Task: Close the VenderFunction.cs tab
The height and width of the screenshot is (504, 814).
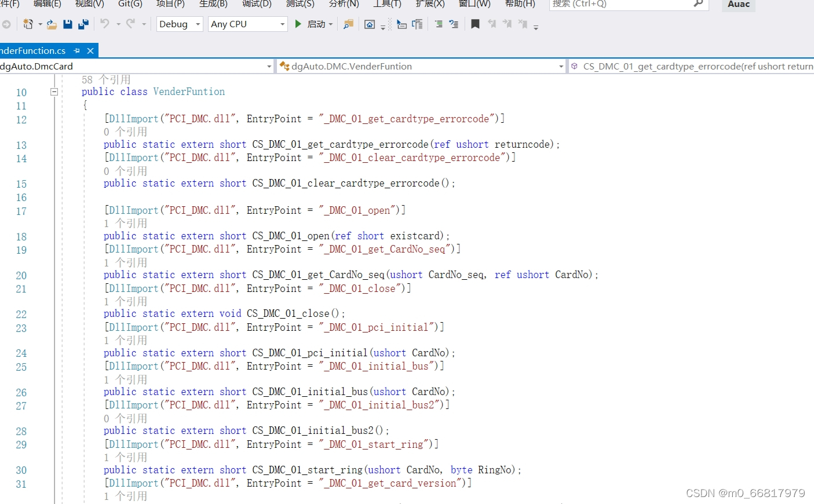Action: (x=90, y=51)
